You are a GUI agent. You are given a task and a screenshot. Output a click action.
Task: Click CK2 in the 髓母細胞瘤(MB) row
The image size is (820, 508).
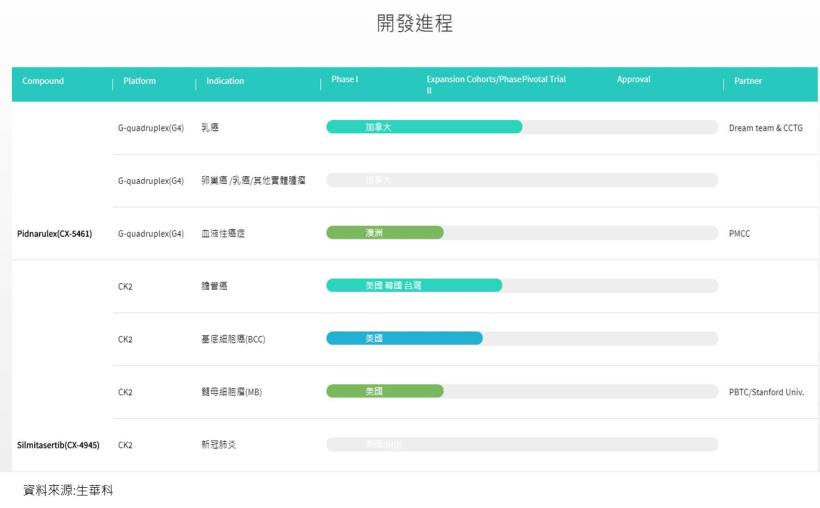(125, 392)
